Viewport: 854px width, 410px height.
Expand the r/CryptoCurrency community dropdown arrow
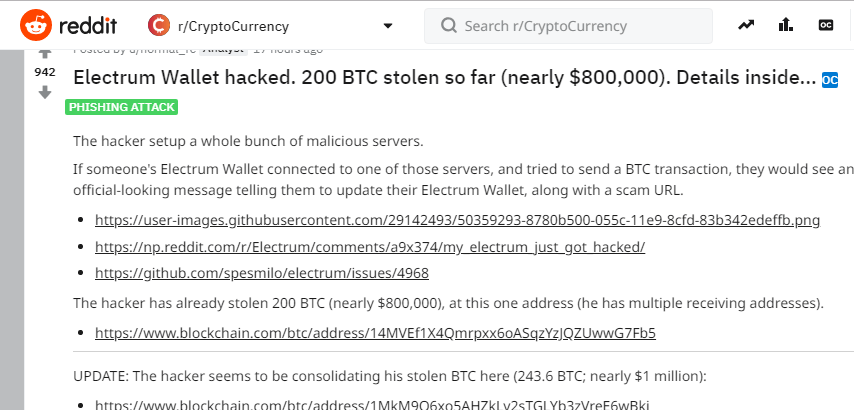point(388,26)
